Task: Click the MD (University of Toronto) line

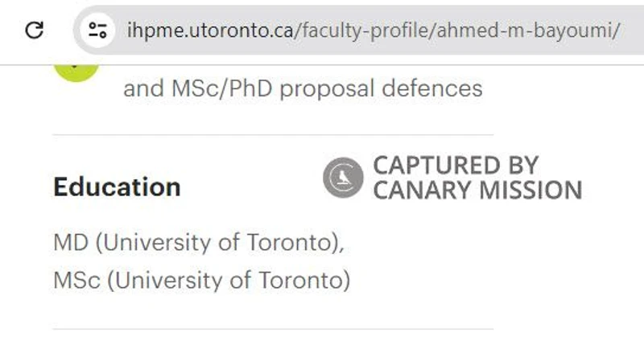Action: [199, 242]
